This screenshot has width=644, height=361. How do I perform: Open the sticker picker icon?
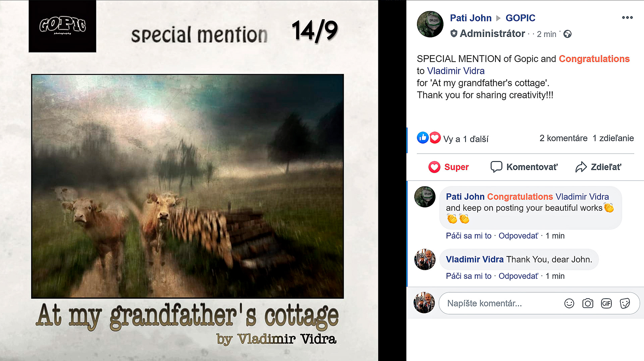pyautogui.click(x=625, y=303)
